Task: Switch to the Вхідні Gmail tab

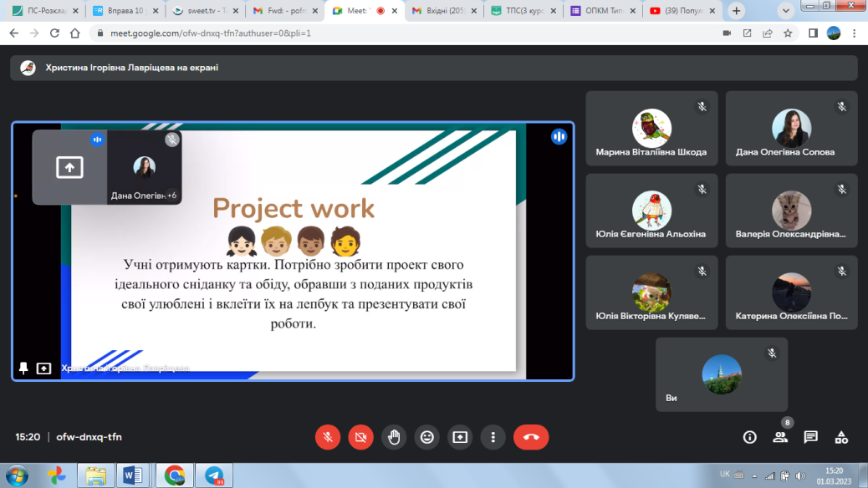Action: click(445, 11)
